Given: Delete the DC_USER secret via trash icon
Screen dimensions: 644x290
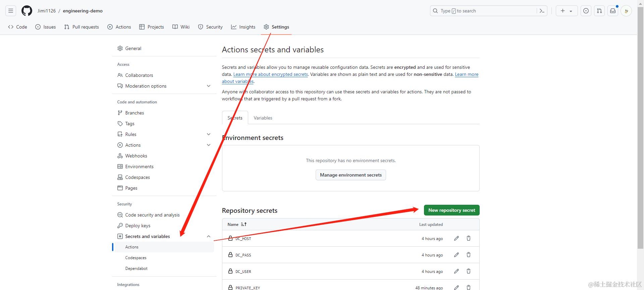Looking at the screenshot, I should tap(469, 271).
